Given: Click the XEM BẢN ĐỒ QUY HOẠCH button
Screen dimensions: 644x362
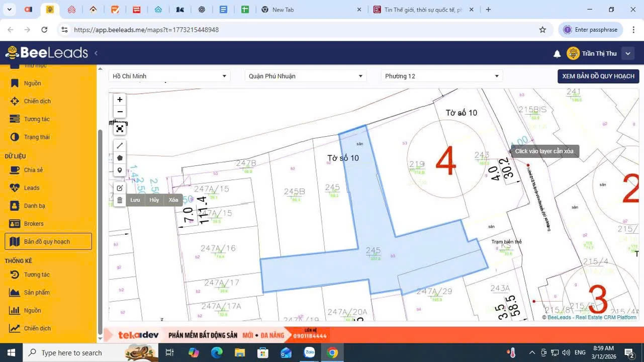Looking at the screenshot, I should point(598,76).
